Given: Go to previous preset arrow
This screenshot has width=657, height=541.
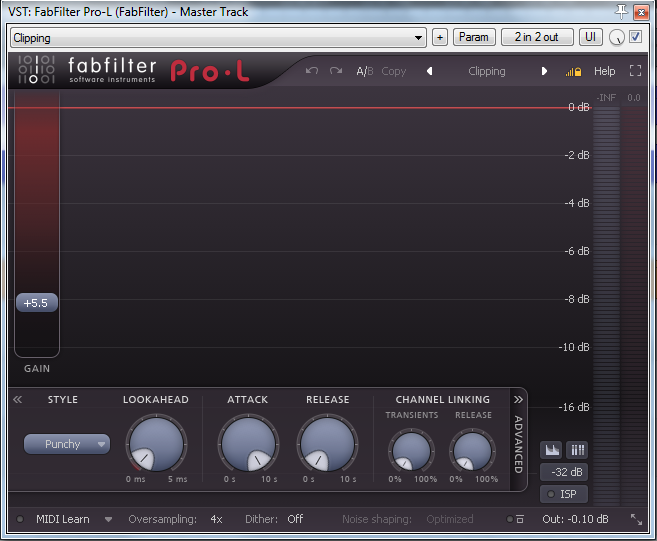Looking at the screenshot, I should click(429, 71).
